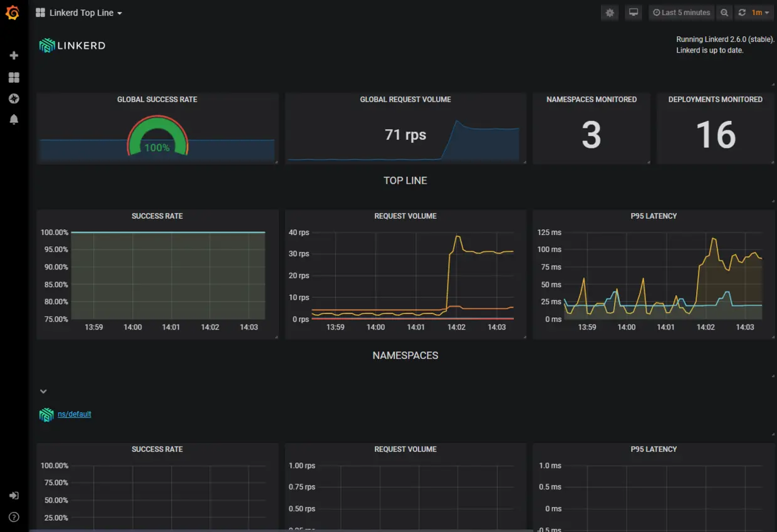Open the Last 5 minutes time picker

tap(681, 13)
